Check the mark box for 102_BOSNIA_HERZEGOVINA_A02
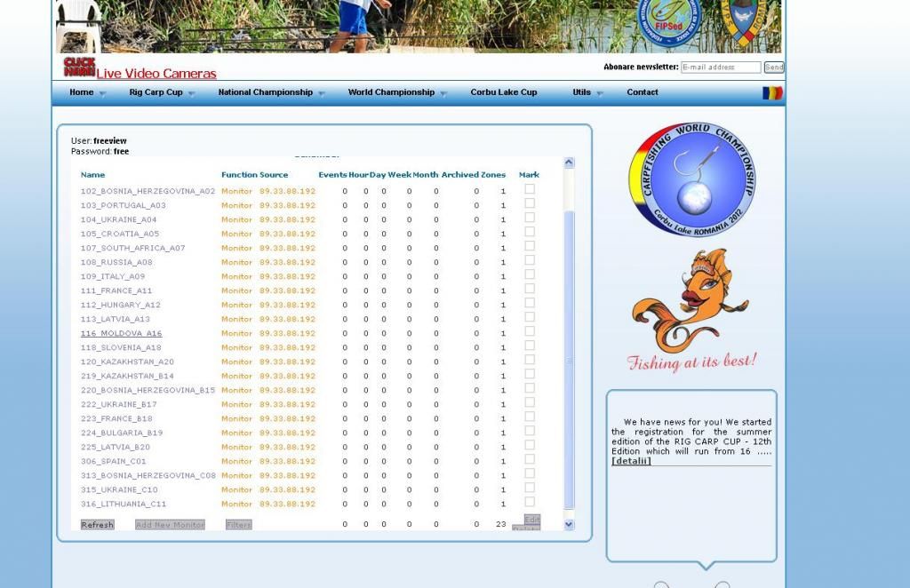910x588 pixels. point(530,189)
